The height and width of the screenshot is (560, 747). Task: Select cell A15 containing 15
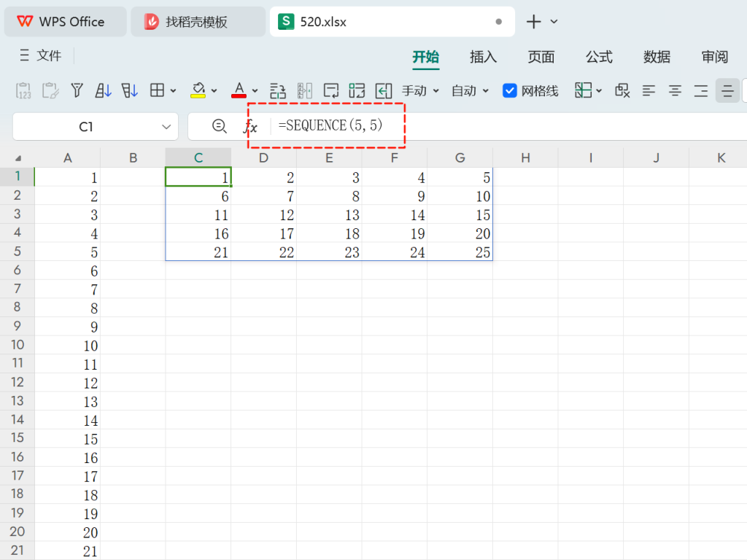67,438
